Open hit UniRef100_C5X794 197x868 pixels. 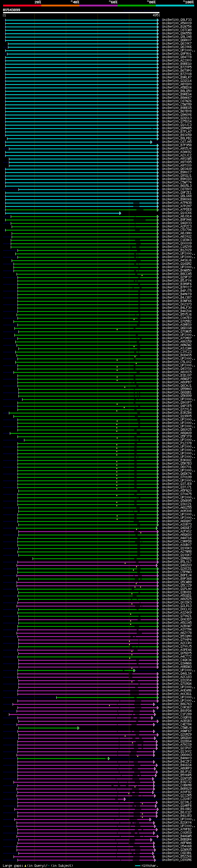[x=177, y=230]
